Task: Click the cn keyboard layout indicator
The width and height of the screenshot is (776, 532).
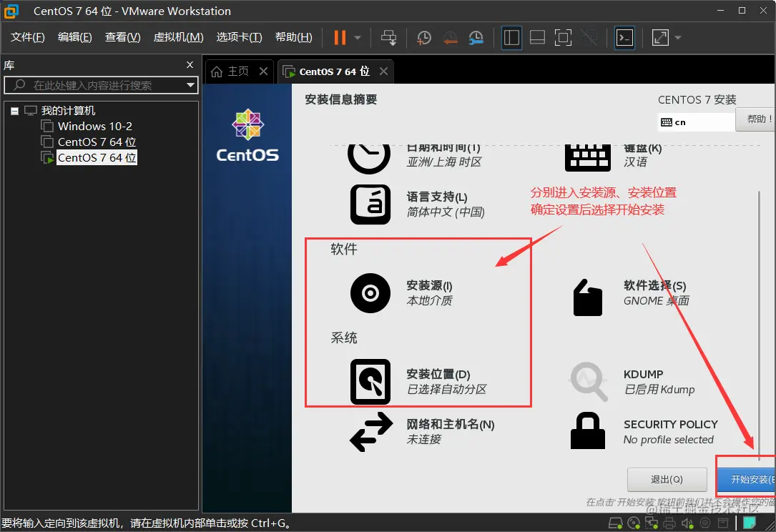Action: (x=696, y=122)
